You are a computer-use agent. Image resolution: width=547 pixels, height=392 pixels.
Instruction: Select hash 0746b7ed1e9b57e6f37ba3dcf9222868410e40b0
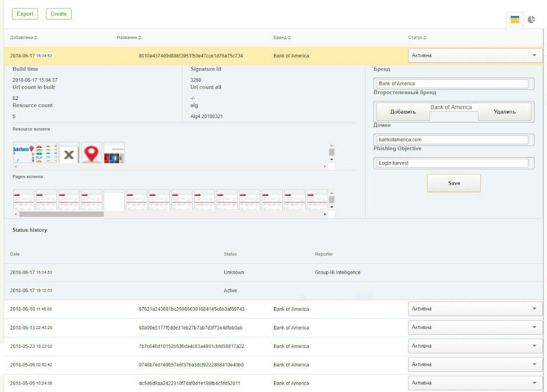click(x=191, y=365)
